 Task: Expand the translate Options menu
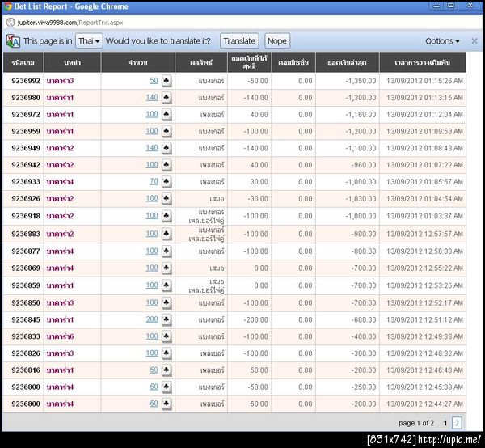(442, 41)
